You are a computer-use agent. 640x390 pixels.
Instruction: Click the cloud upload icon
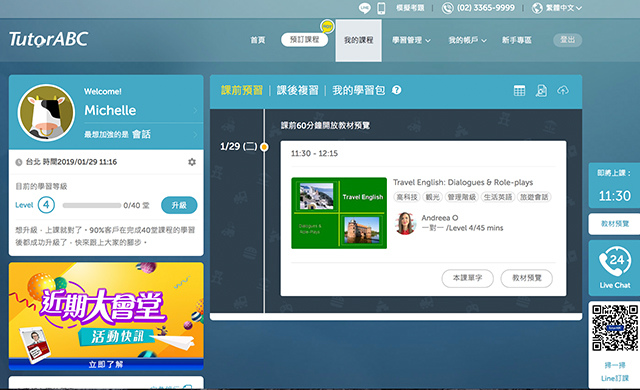click(563, 91)
